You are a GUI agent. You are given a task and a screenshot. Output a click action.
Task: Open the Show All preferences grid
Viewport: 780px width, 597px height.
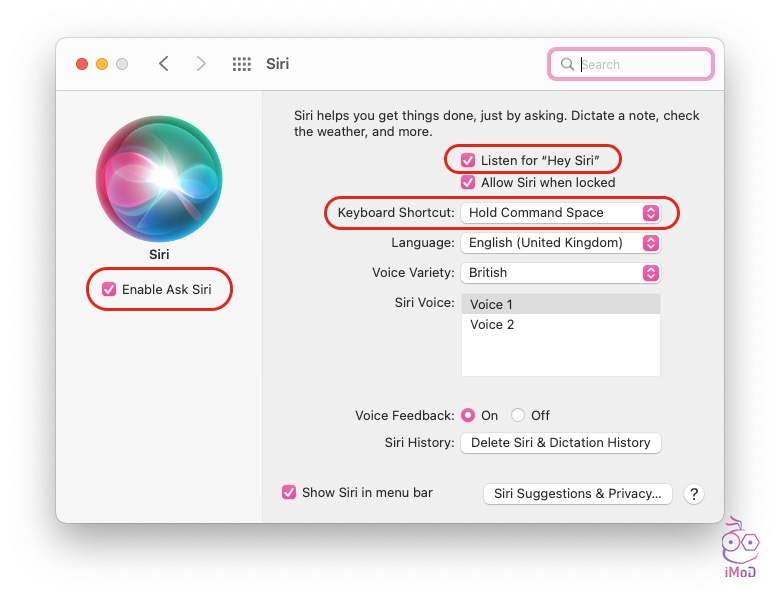pyautogui.click(x=242, y=64)
